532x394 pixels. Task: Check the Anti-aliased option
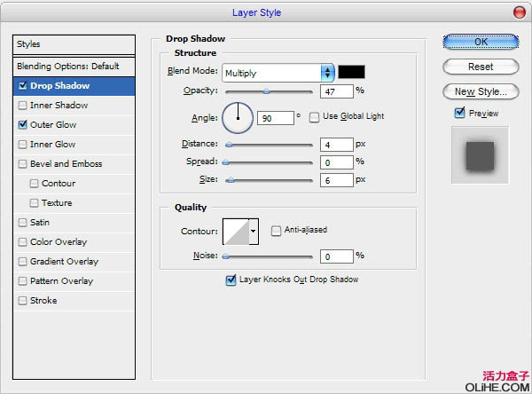pyautogui.click(x=276, y=231)
